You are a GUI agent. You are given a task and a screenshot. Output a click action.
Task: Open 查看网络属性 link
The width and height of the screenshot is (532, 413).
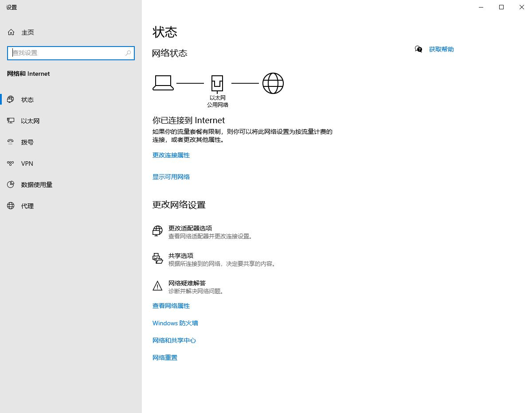coord(171,305)
